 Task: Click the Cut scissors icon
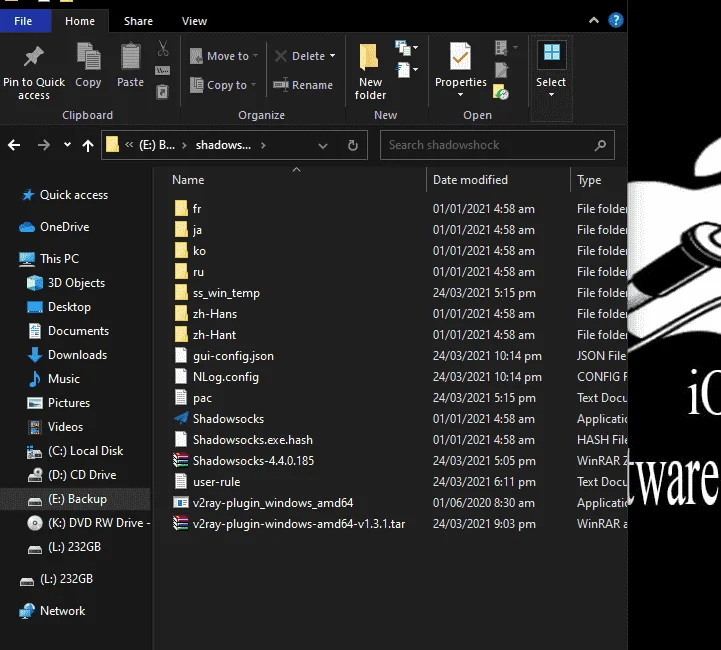[x=163, y=48]
